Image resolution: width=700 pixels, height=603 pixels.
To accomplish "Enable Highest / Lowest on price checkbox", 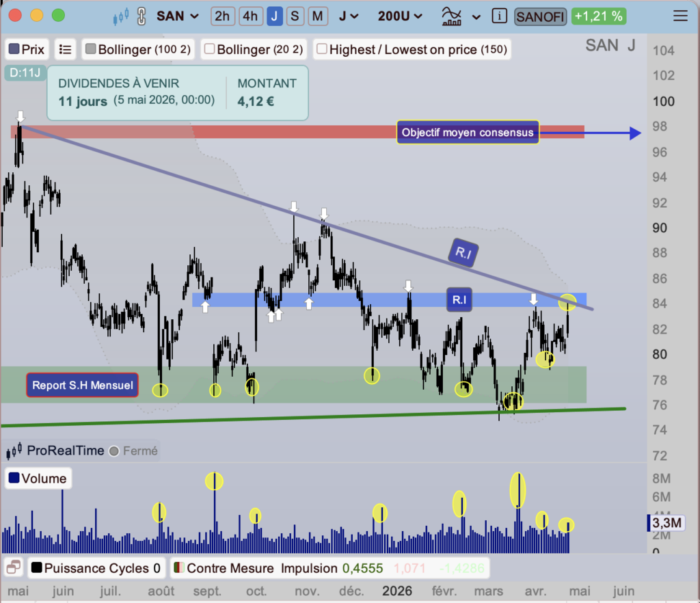I will [321, 49].
